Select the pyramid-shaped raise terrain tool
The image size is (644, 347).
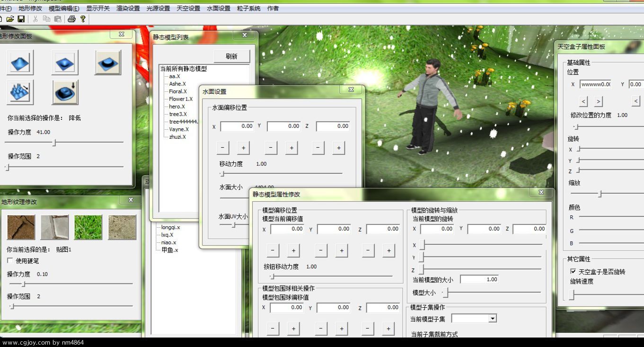pyautogui.click(x=20, y=62)
